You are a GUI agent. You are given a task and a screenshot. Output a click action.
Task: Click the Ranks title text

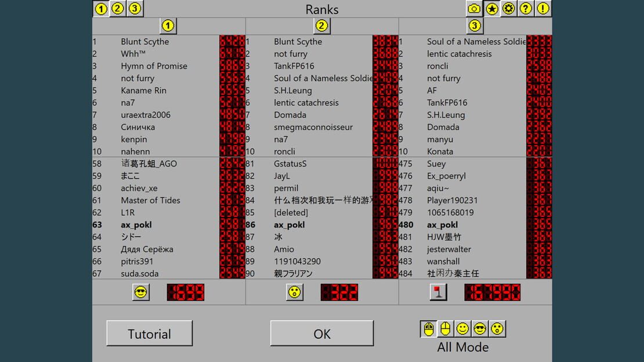click(322, 9)
